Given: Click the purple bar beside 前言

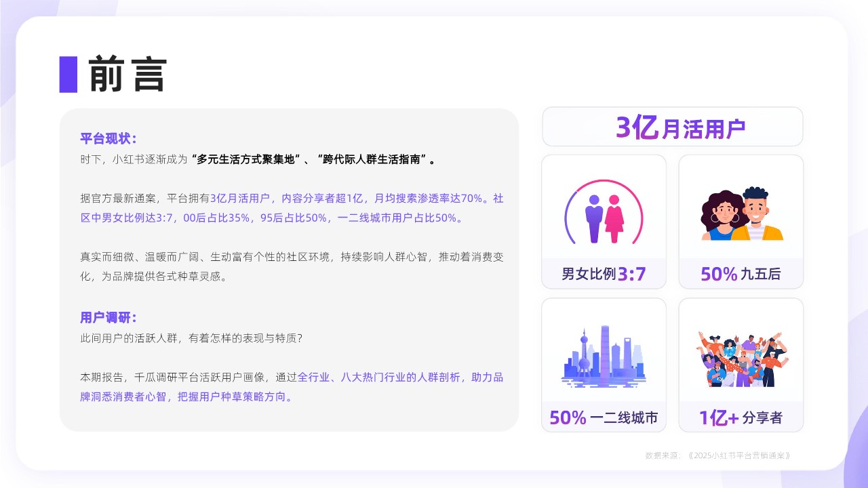Looking at the screenshot, I should (68, 74).
